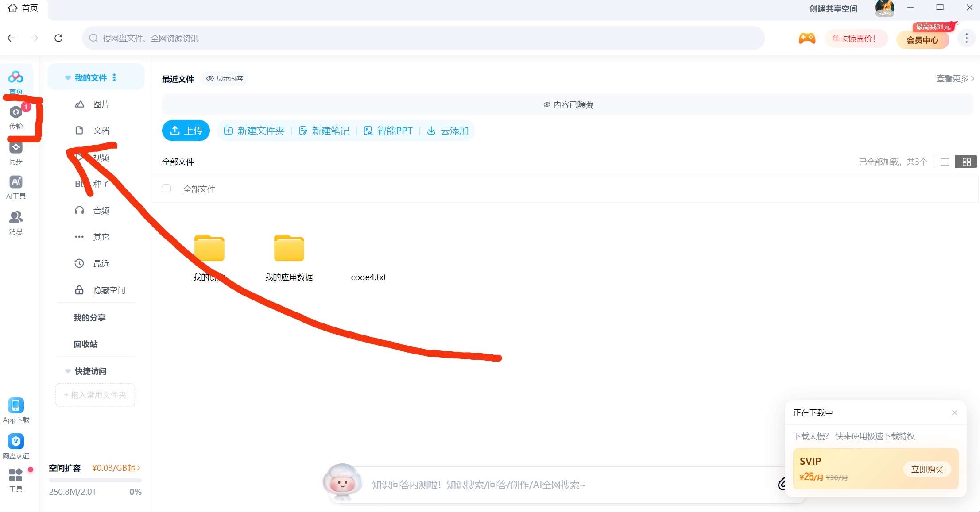Check the 全部文件 select-all checkbox
The width and height of the screenshot is (980, 512).
click(x=167, y=189)
